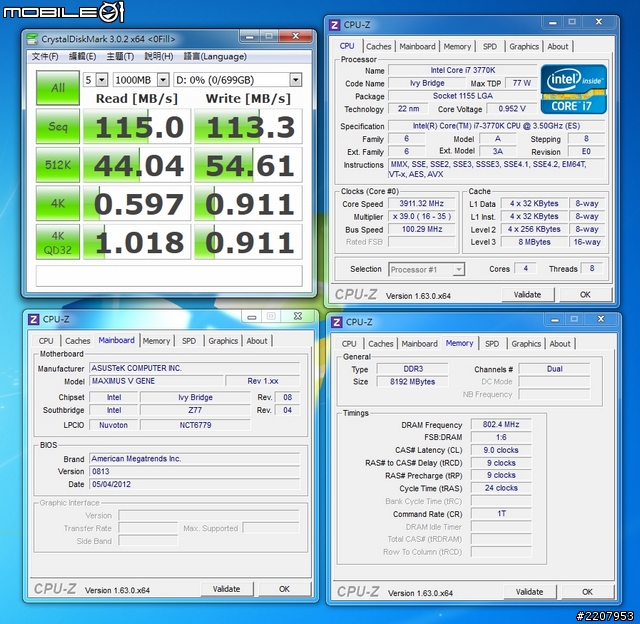The width and height of the screenshot is (640, 624).
Task: Close the CPU-Z Mainboard window
Action: tap(298, 316)
